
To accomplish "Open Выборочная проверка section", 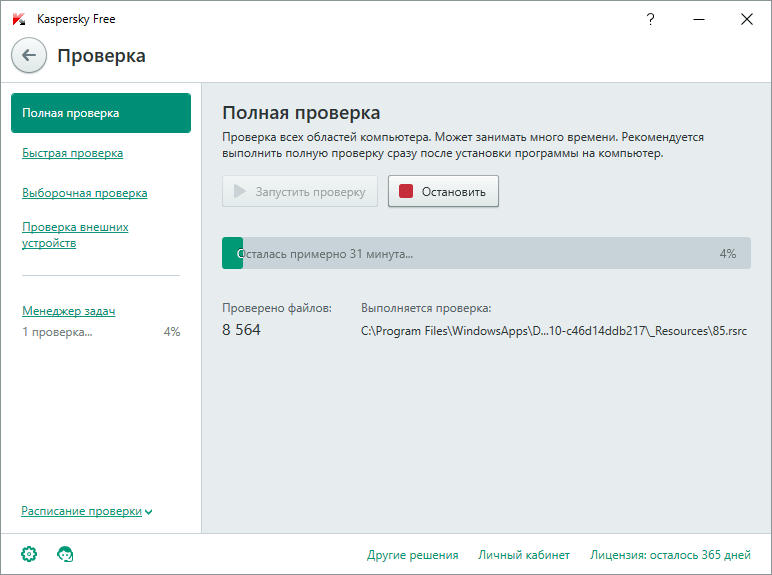I will [x=85, y=193].
